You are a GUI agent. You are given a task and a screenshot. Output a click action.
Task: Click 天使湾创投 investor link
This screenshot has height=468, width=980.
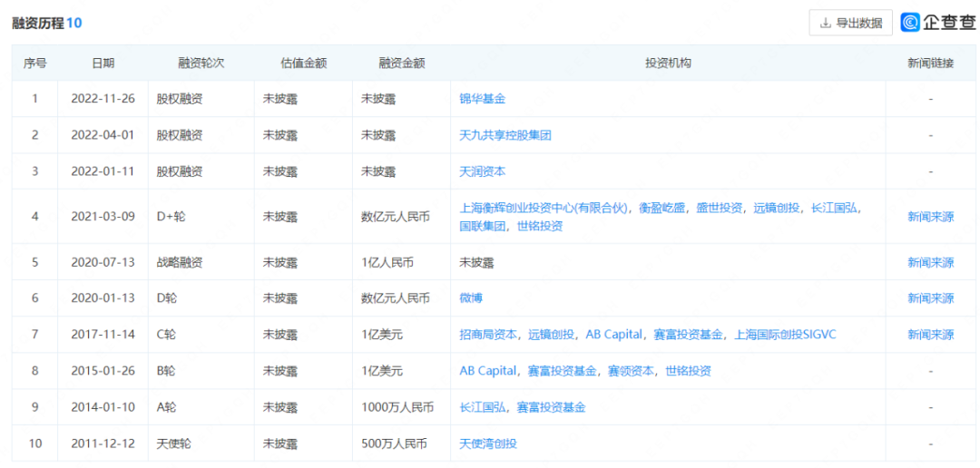(x=488, y=444)
